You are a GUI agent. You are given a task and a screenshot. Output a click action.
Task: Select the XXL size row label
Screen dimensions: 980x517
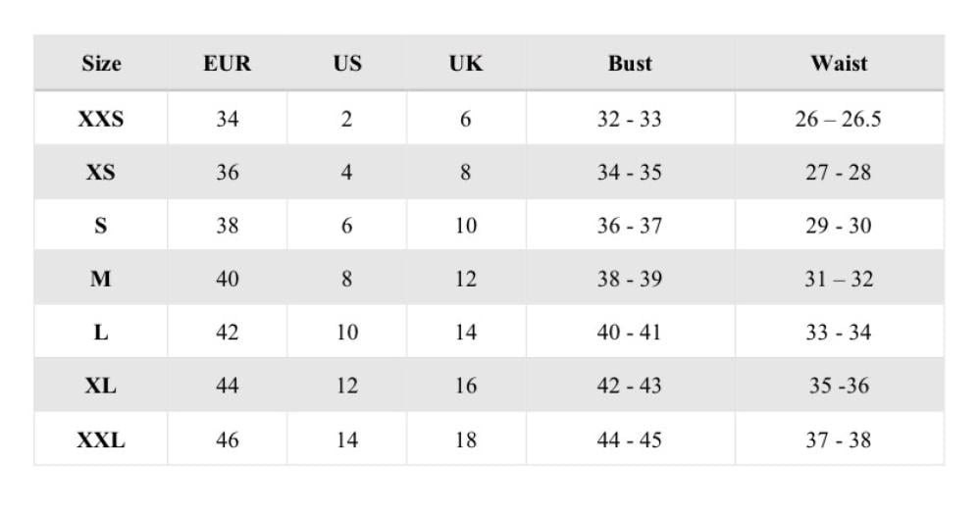101,439
